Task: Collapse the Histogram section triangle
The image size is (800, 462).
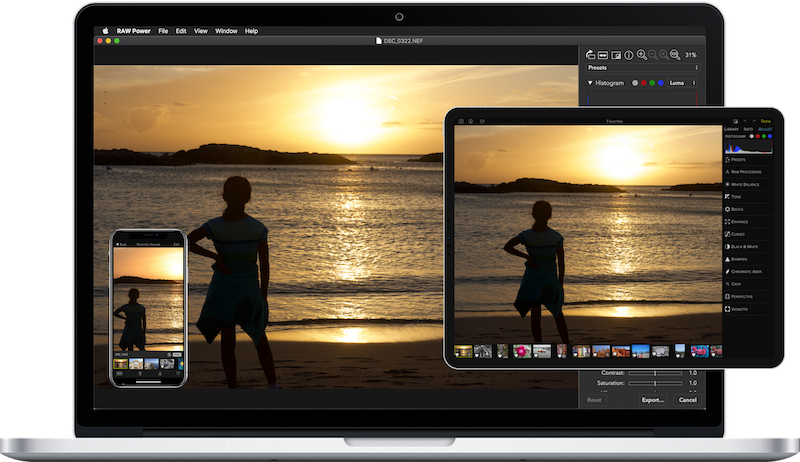Action: coord(591,83)
